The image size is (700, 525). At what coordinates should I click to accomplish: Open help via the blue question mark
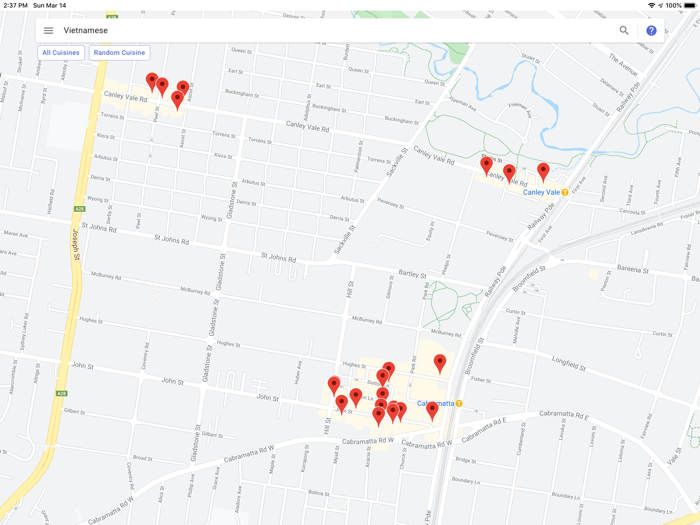click(x=651, y=30)
